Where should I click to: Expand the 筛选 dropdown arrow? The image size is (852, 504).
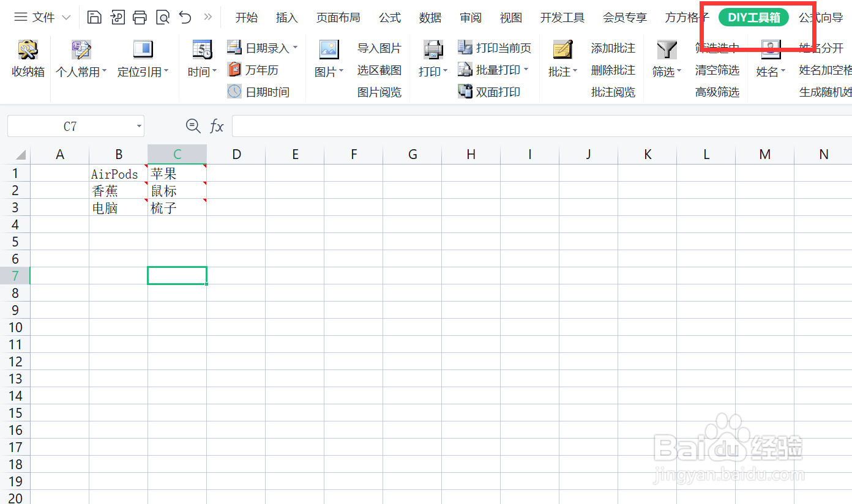[x=679, y=72]
